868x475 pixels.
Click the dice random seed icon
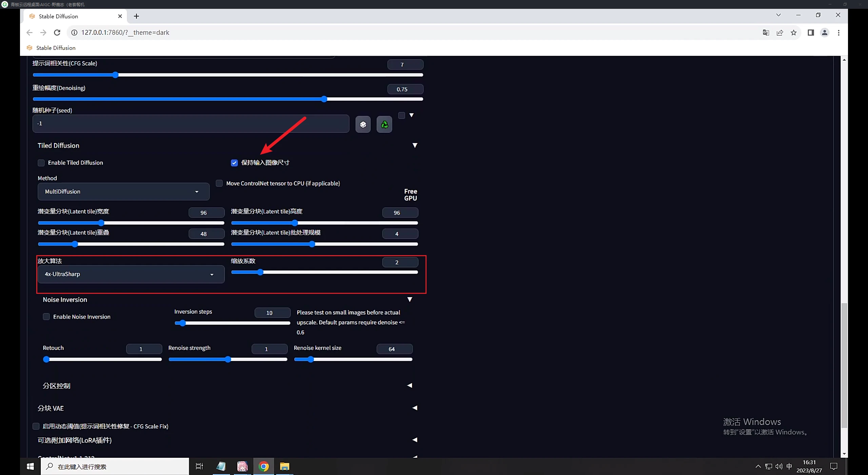click(x=363, y=125)
